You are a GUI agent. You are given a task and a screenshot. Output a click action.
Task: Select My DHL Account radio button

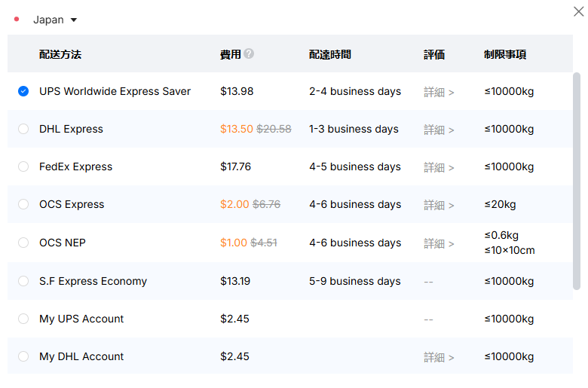[x=23, y=357]
